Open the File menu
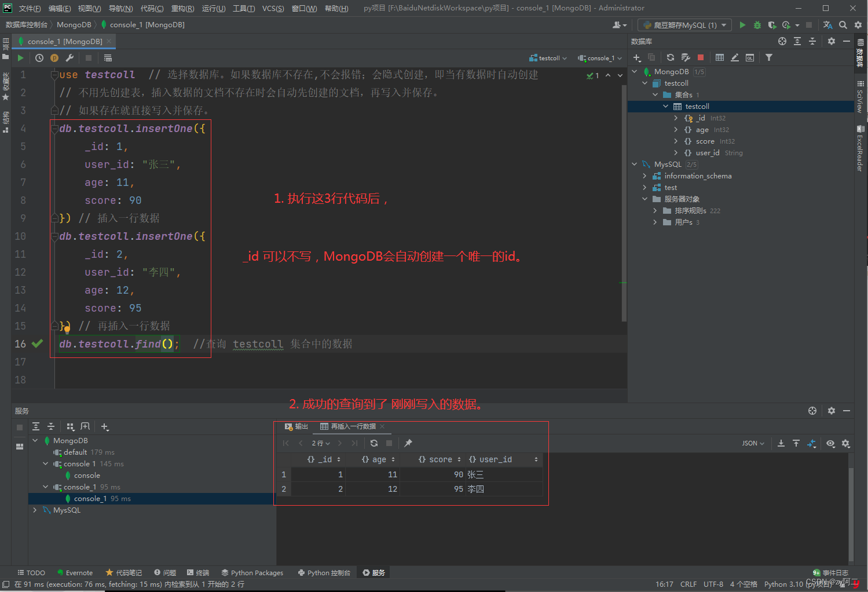 coord(30,8)
